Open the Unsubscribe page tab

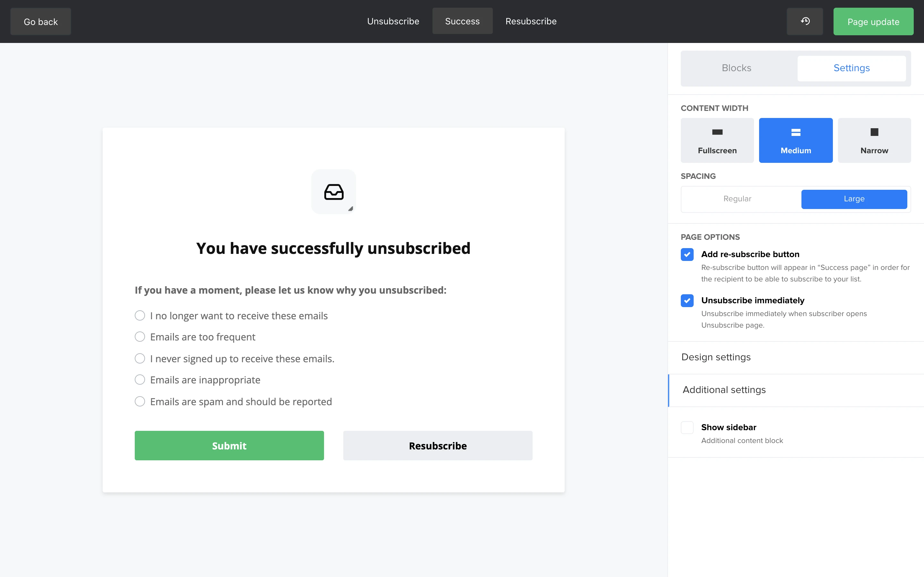(x=393, y=21)
